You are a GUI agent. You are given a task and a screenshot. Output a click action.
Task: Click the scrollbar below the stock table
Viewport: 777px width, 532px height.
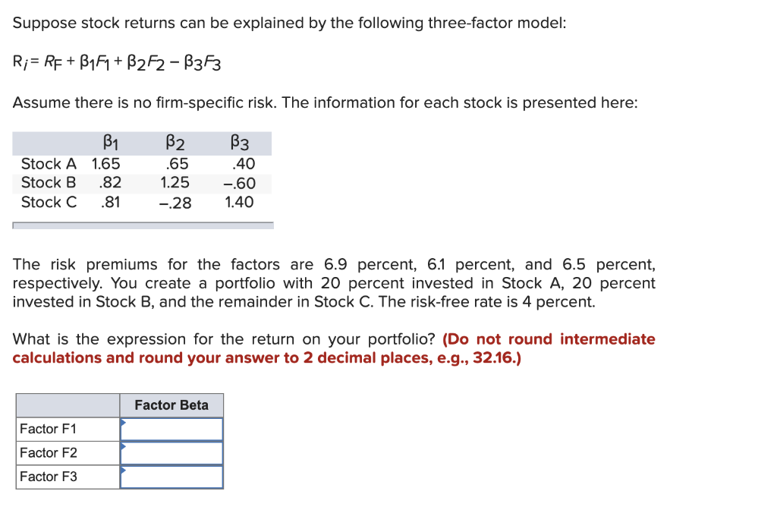(142, 224)
